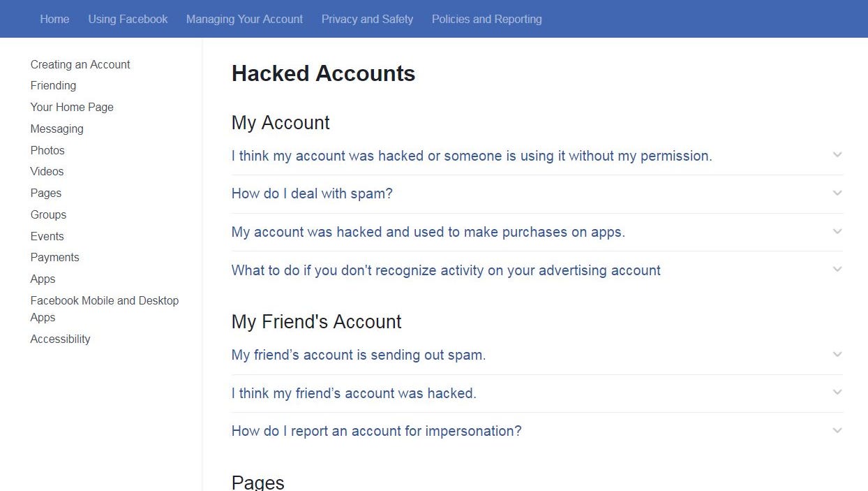
Task: Expand chevron for 'I think my friend's account was hacked'
Action: pos(837,392)
